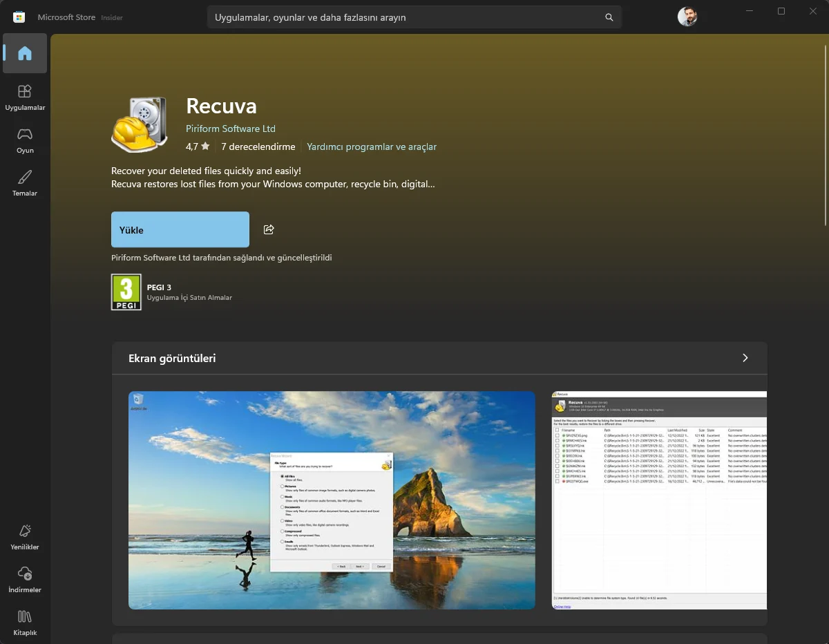The width and height of the screenshot is (829, 644).
Task: Open the Recuva file list screenshot
Action: 659,500
